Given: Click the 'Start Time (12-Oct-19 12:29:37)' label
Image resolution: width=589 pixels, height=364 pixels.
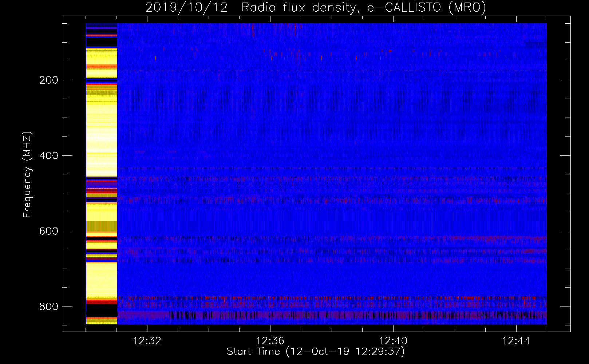Looking at the screenshot, I should point(316,352).
